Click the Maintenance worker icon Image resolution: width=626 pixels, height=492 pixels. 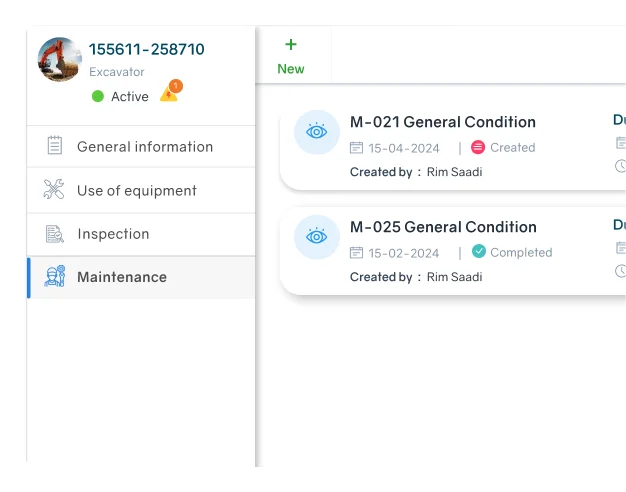[55, 277]
